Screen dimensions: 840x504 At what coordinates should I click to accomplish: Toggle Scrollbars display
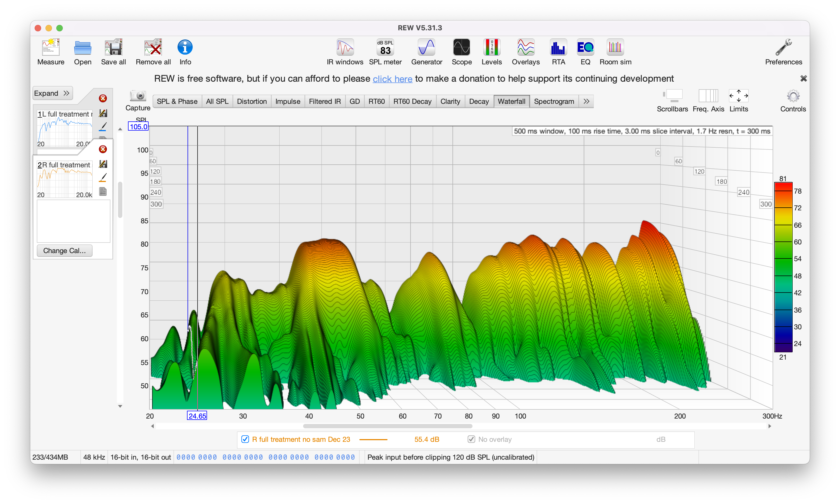coord(672,97)
